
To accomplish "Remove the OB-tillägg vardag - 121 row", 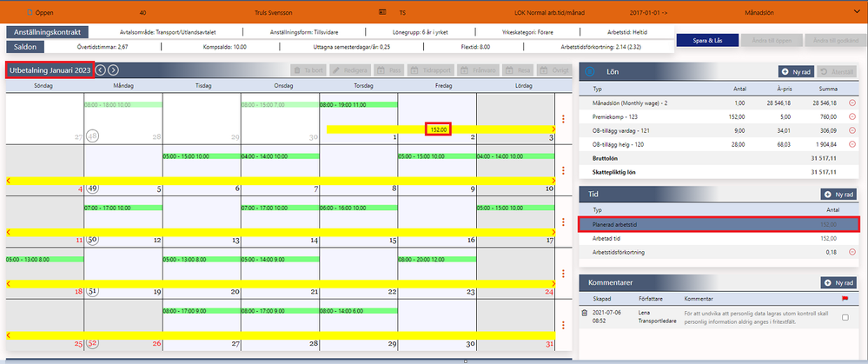I will (x=851, y=130).
